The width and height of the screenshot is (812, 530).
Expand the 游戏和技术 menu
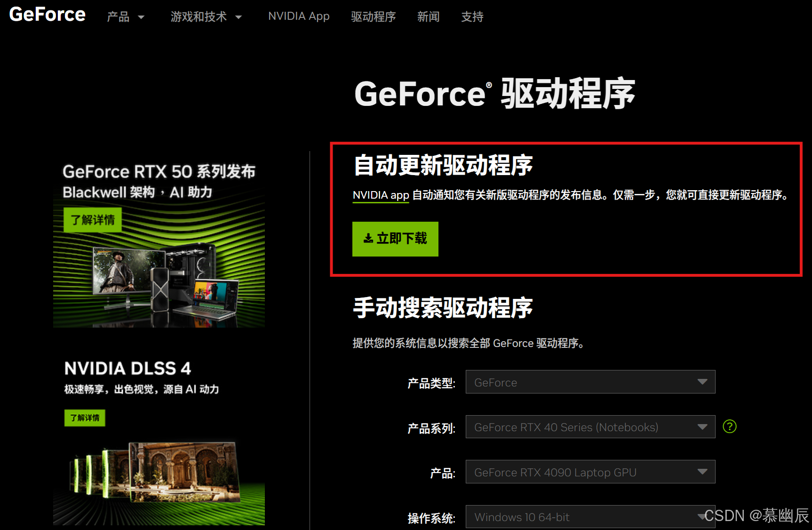(x=206, y=17)
